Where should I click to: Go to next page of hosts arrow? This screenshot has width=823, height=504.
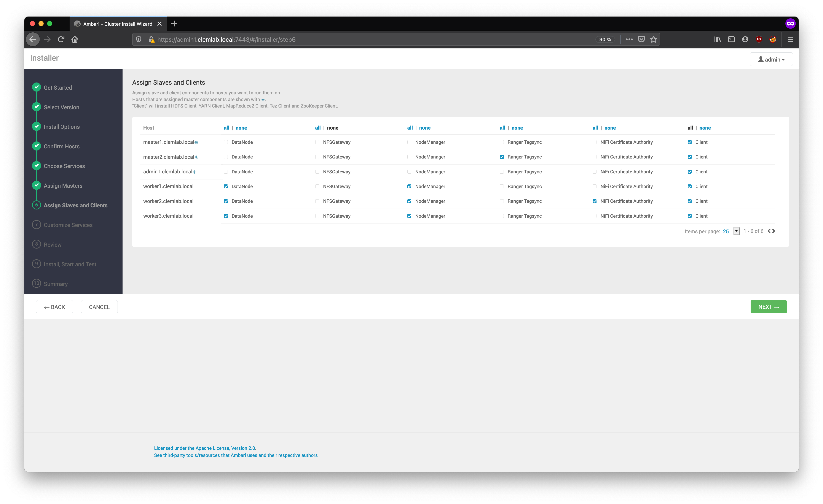coord(774,231)
